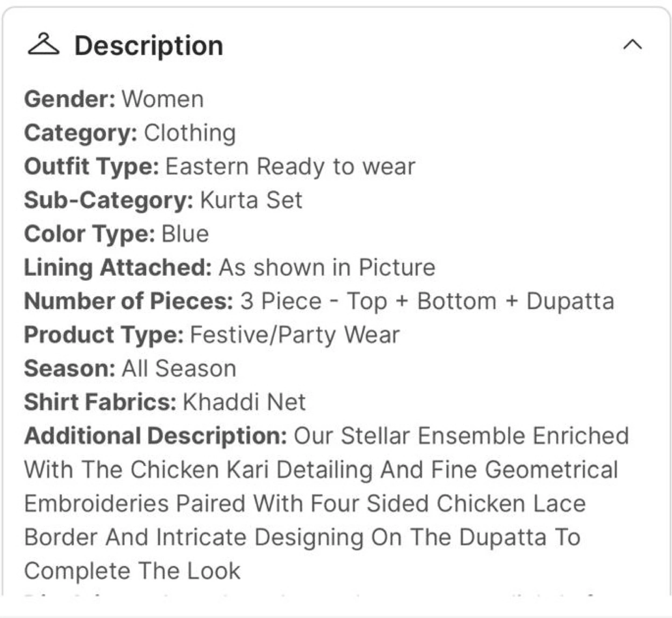Click the Intricate Designing On The Dupatta line
672x618 pixels.
pos(302,537)
